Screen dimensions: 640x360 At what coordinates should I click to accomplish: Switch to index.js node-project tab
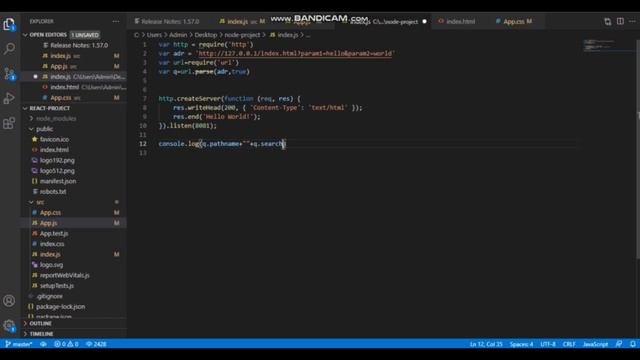(384, 21)
